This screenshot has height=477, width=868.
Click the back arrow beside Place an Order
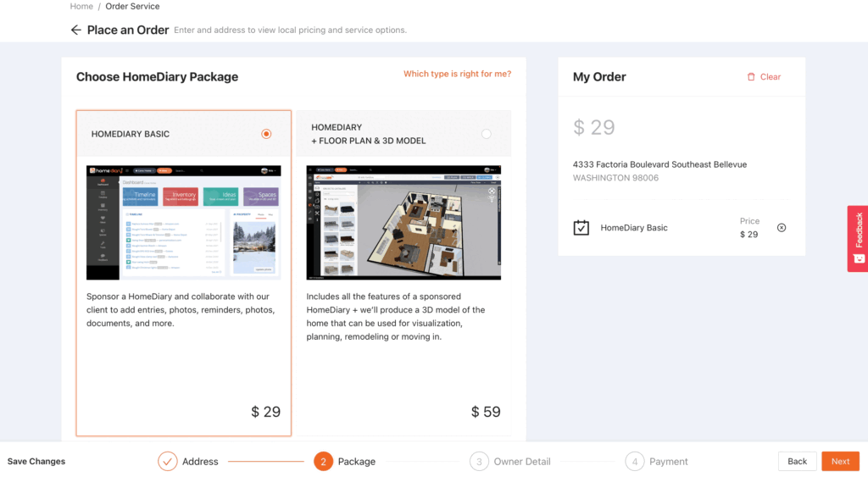coord(76,31)
